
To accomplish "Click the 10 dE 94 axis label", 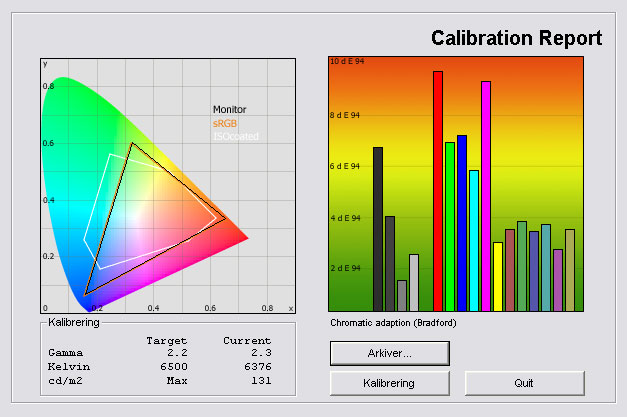I will [345, 62].
